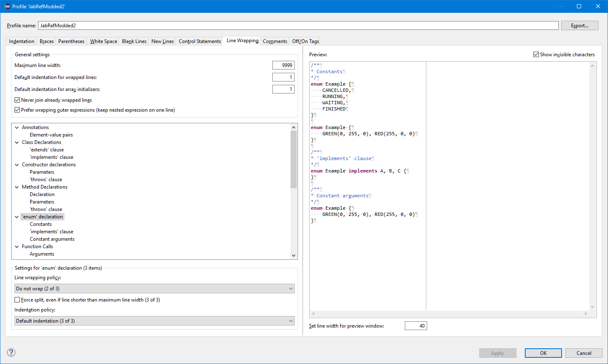The image size is (608, 364).
Task: Select Element-value pairs tree item
Action: [51, 135]
